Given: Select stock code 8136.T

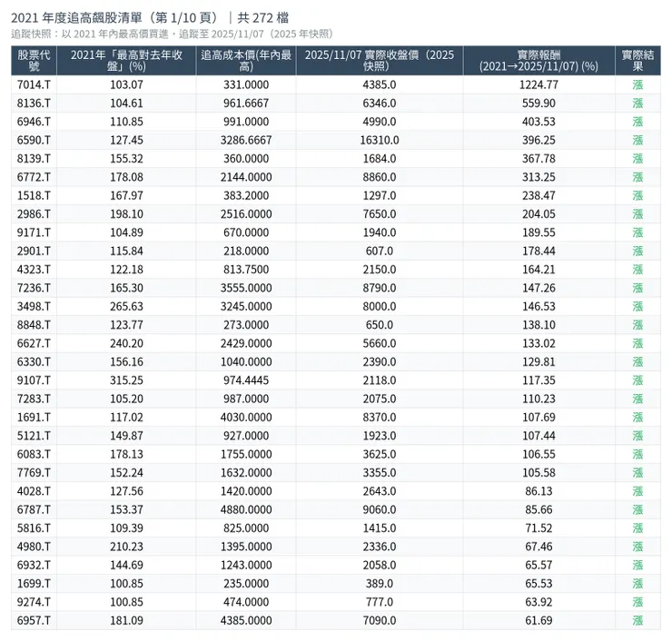Looking at the screenshot, I should [34, 104].
